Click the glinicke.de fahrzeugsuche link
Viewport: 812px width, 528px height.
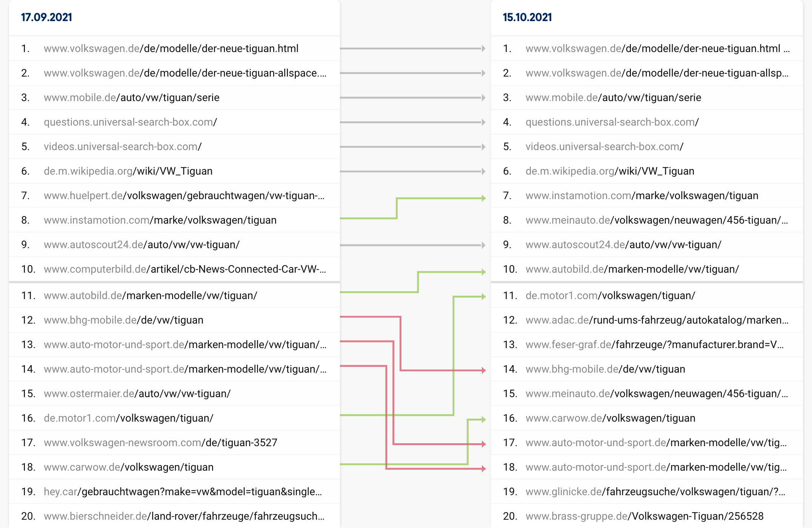[x=655, y=492]
